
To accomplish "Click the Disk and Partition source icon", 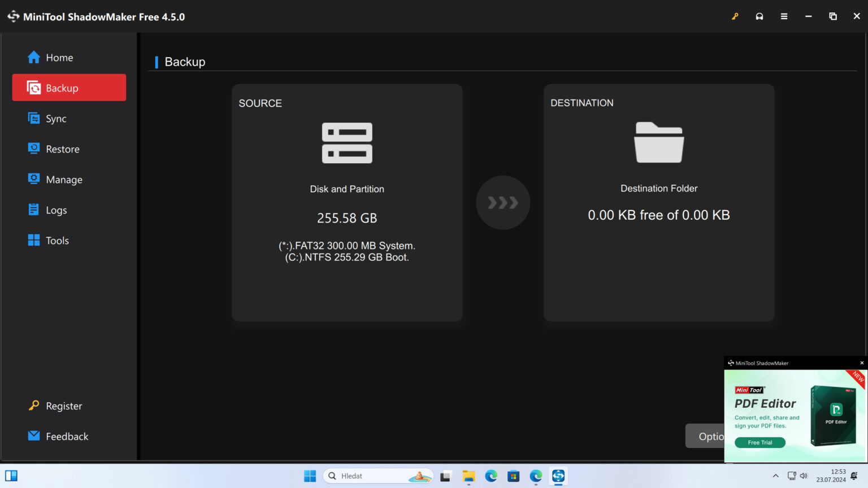I will [347, 143].
